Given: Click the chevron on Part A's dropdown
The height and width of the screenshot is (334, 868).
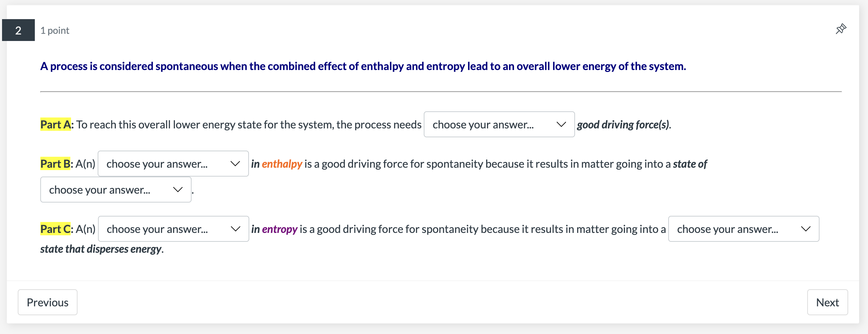Looking at the screenshot, I should click(561, 124).
